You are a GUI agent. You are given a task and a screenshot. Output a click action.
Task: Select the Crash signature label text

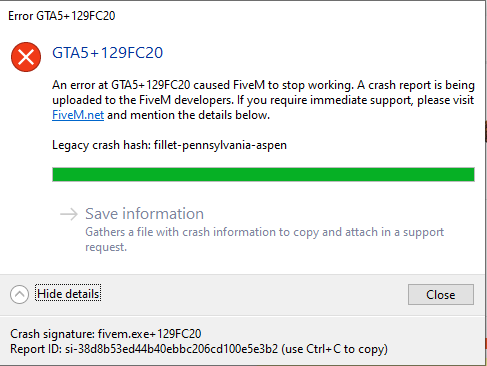tap(52, 334)
